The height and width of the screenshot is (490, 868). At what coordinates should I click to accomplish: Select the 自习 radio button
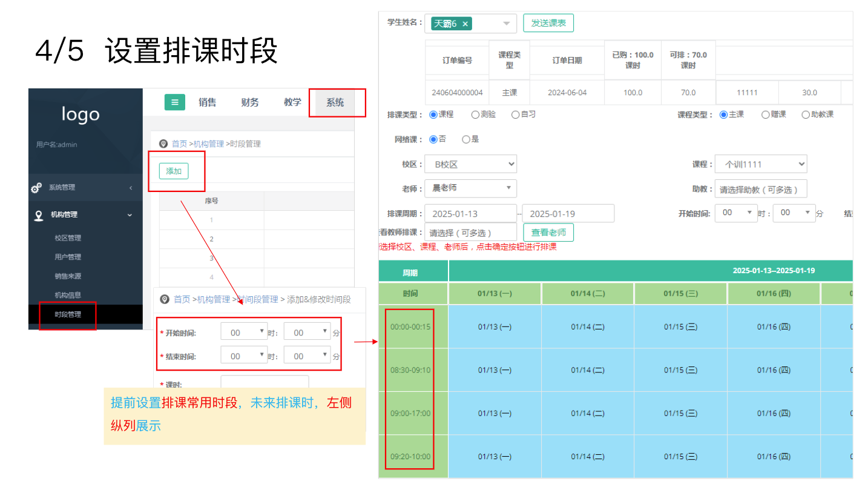point(515,114)
